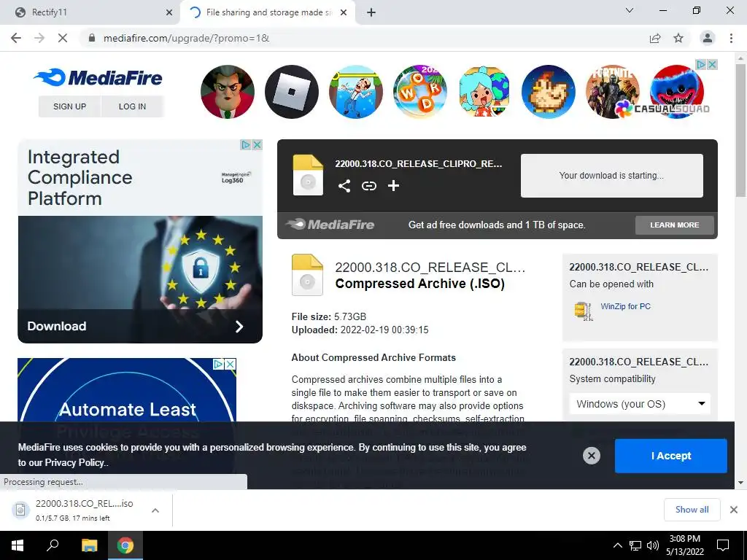Click the plus icon to save file
Image resolution: width=747 pixels, height=560 pixels.
[x=393, y=186]
